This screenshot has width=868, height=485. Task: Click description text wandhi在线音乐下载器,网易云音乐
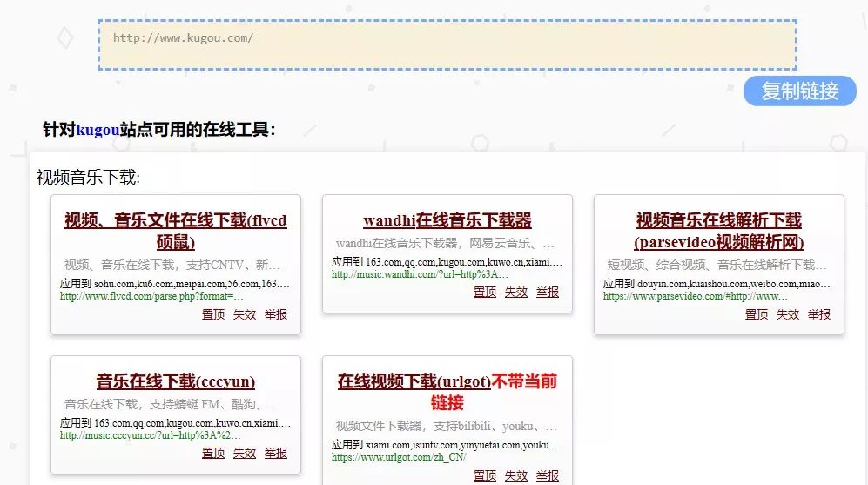(445, 243)
